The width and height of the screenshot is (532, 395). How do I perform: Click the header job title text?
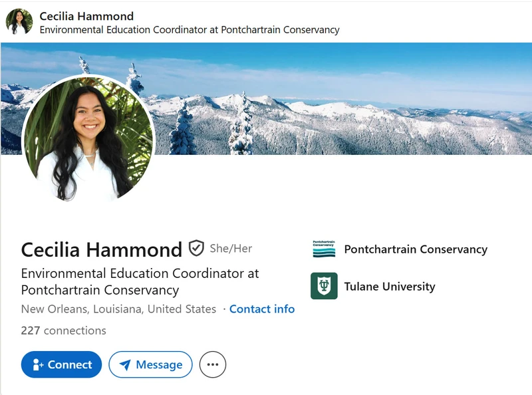[190, 30]
